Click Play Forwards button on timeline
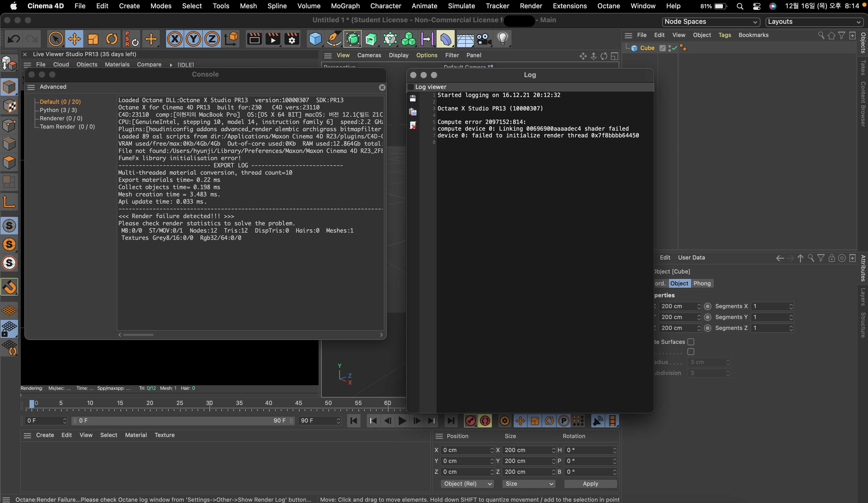 coord(402,421)
